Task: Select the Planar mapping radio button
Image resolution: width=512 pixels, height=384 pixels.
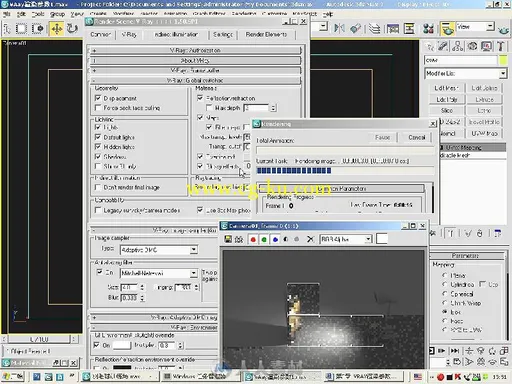Action: coord(444,275)
